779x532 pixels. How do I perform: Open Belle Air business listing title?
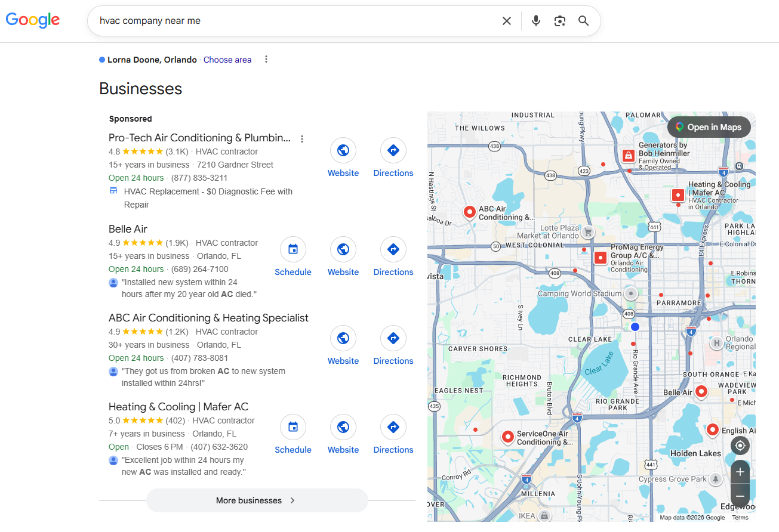click(x=128, y=229)
